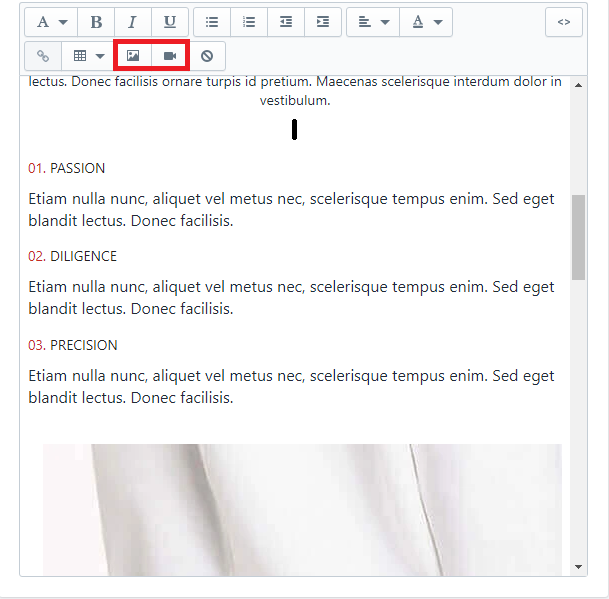Click the vertical scrollbar thumb
This screenshot has width=609, height=599.
click(x=578, y=237)
